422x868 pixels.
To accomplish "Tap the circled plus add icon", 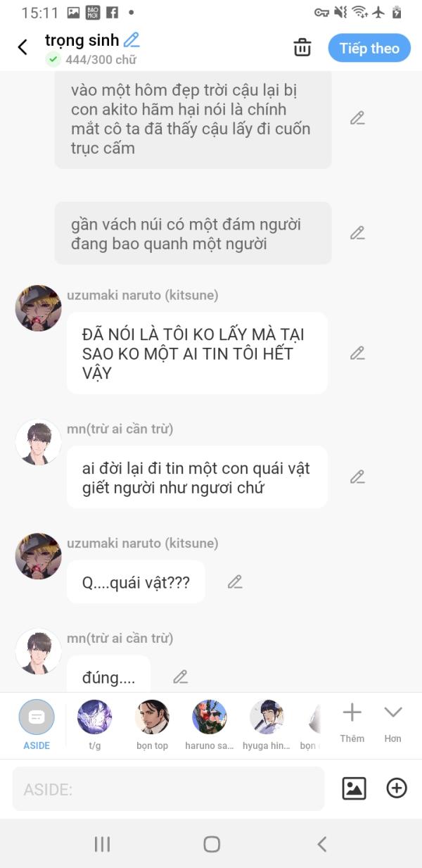I will (x=397, y=788).
